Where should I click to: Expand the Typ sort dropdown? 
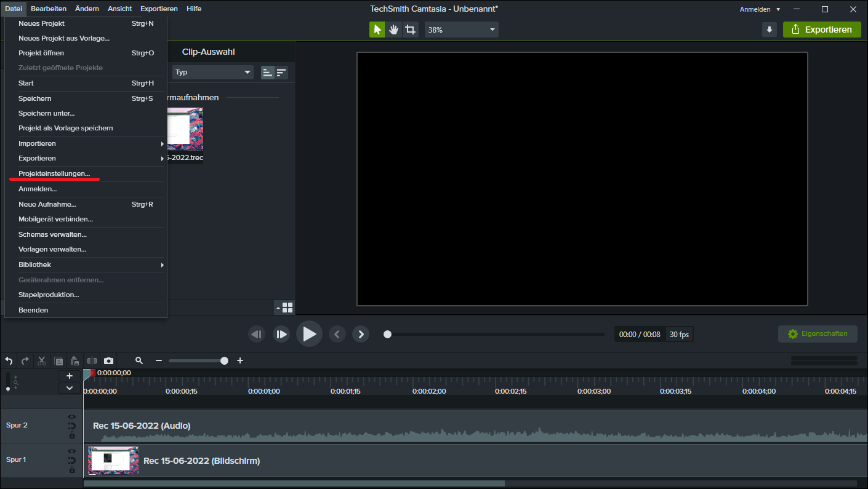213,72
